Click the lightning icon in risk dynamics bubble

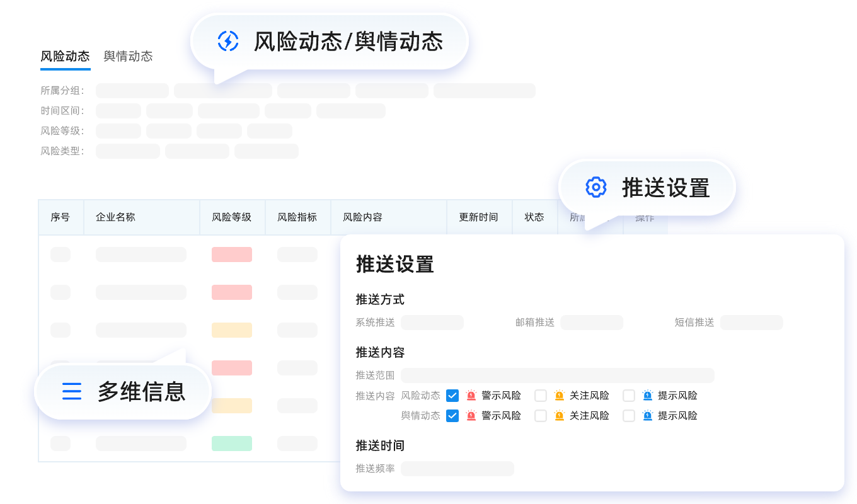point(227,41)
